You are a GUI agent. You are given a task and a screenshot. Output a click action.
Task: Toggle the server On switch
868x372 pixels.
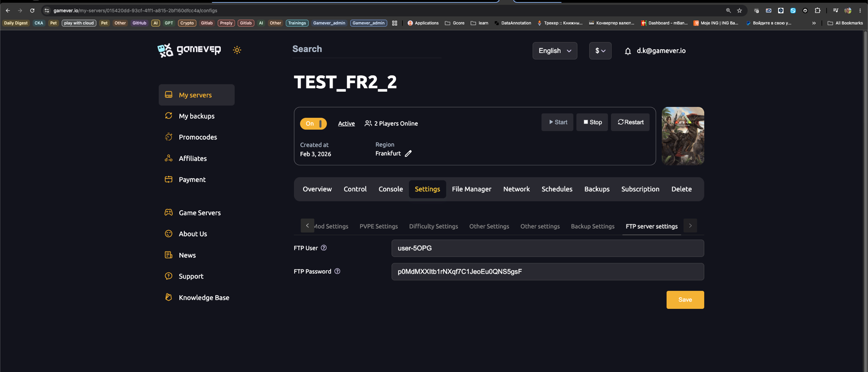(313, 124)
